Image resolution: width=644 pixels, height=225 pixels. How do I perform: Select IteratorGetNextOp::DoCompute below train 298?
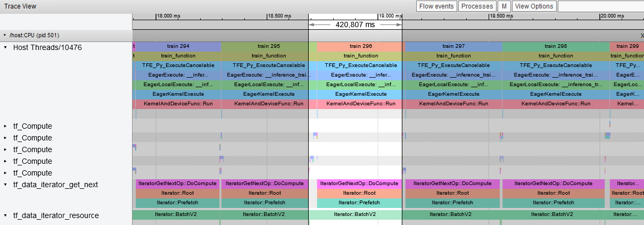(x=554, y=184)
